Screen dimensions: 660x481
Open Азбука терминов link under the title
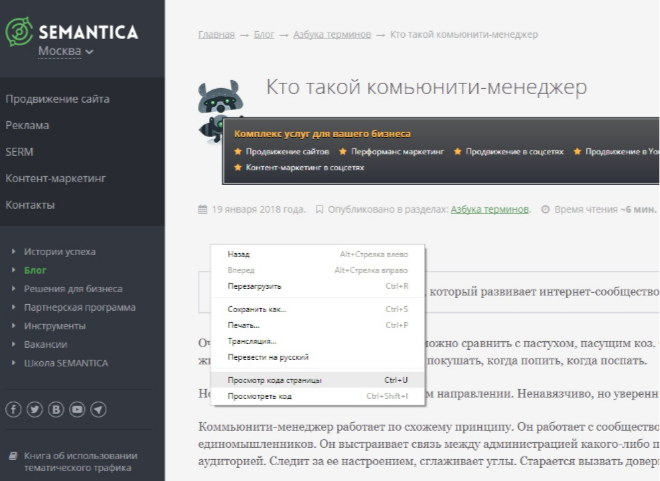(490, 210)
